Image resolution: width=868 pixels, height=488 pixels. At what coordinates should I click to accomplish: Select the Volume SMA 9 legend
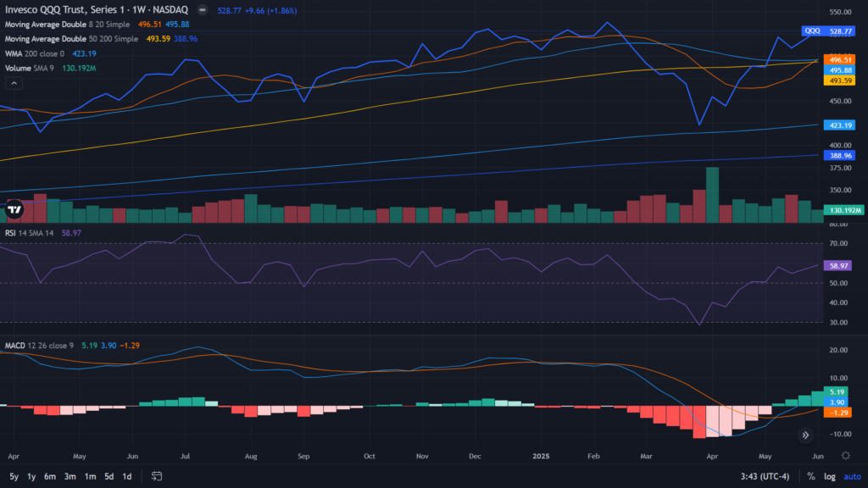(x=30, y=68)
